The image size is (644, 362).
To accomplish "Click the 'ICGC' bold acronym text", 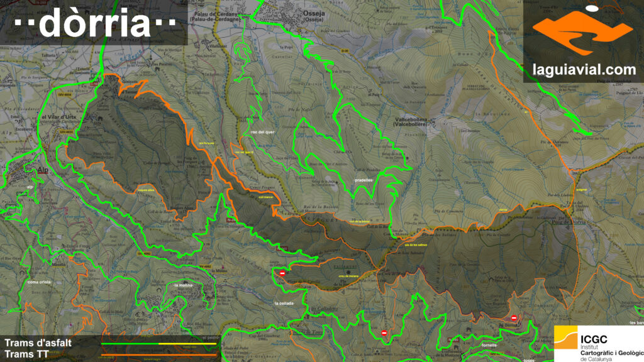I will [594, 339].
